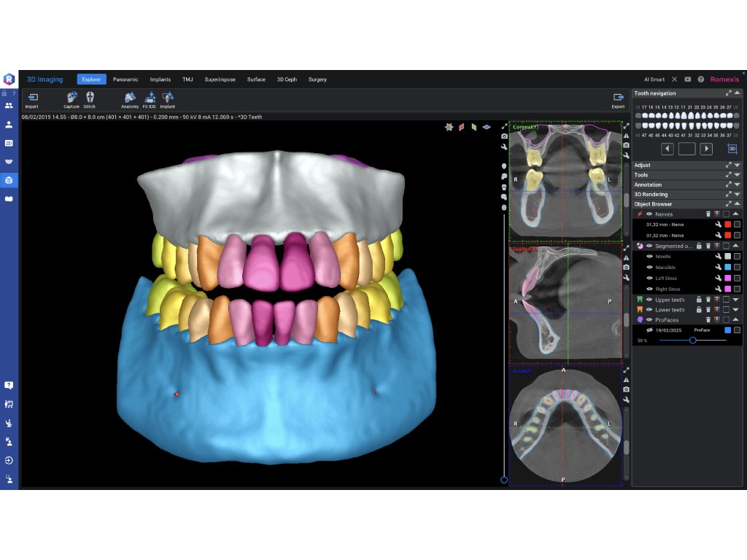Click the Export icon
This screenshot has height=560, width=747.
[618, 97]
